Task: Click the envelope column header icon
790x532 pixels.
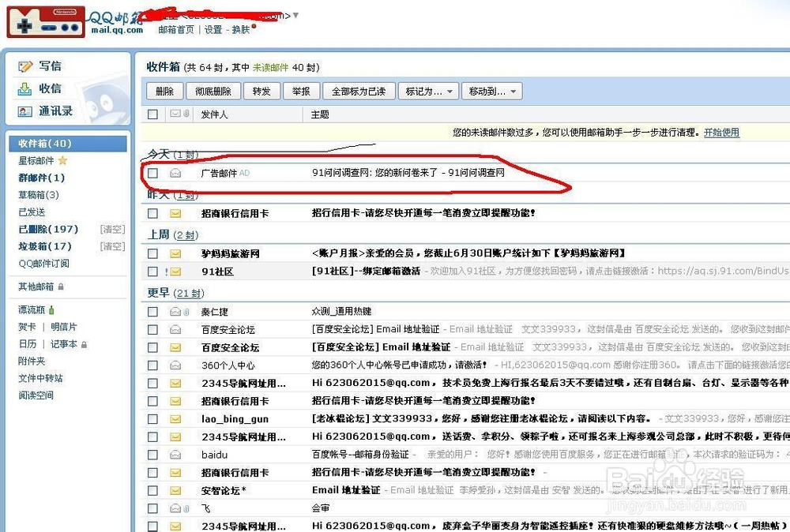Action: click(x=175, y=114)
